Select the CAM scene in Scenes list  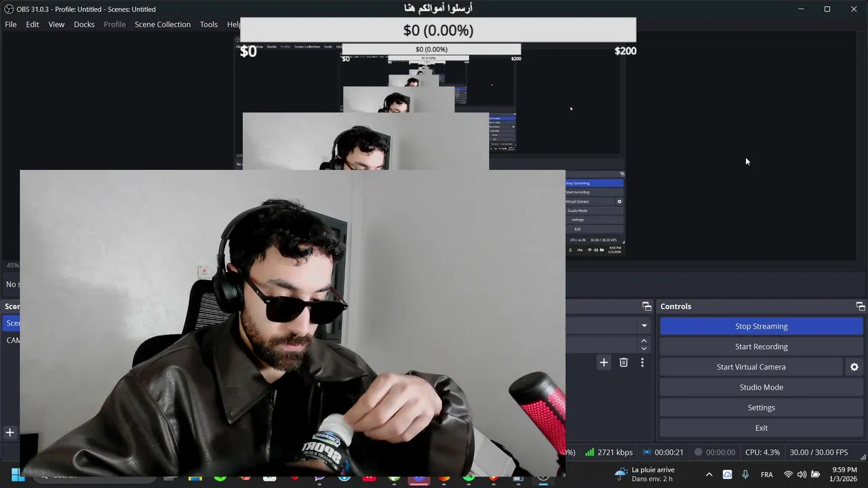[x=13, y=340]
